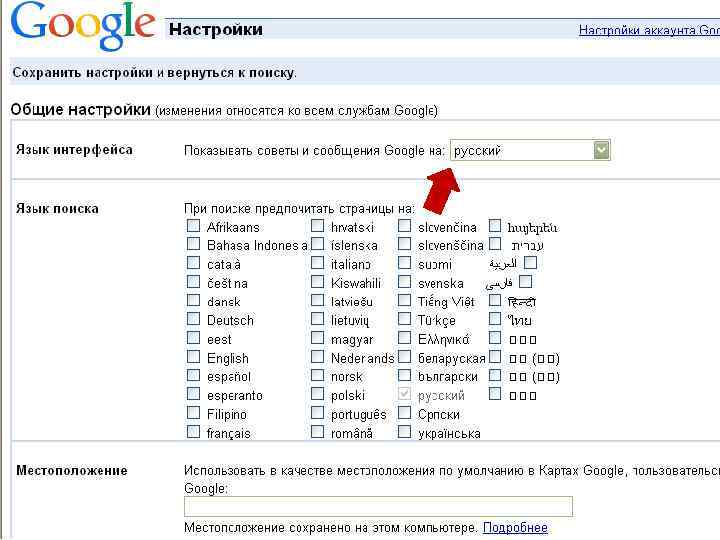The width and height of the screenshot is (720, 540).
Task: Enable the українська checkbox
Action: (404, 432)
